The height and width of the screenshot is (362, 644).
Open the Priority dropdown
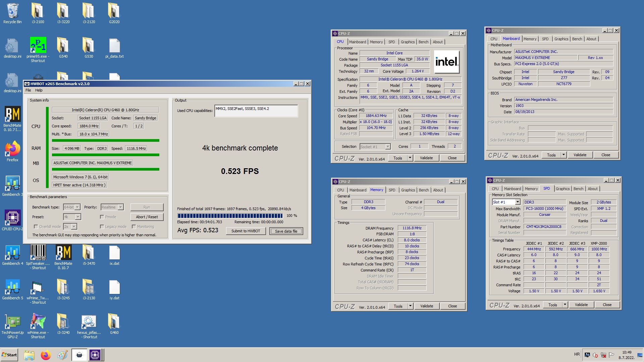[111, 207]
